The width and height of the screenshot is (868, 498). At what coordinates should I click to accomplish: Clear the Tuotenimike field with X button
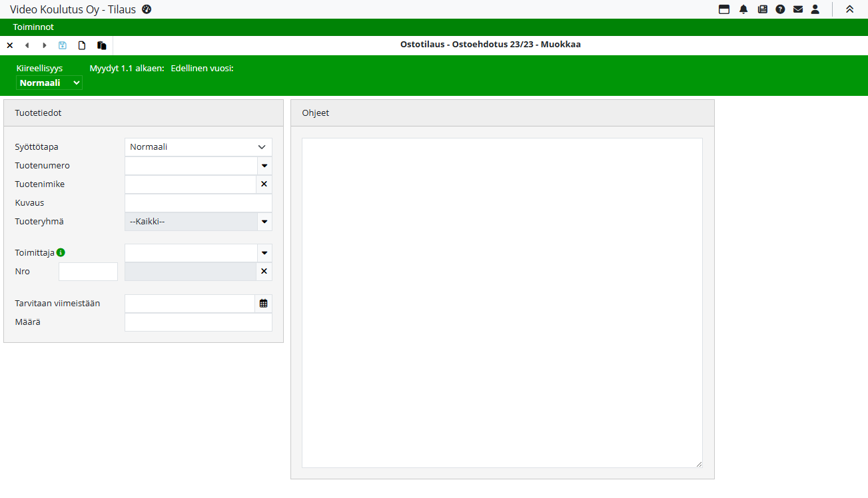pyautogui.click(x=264, y=184)
